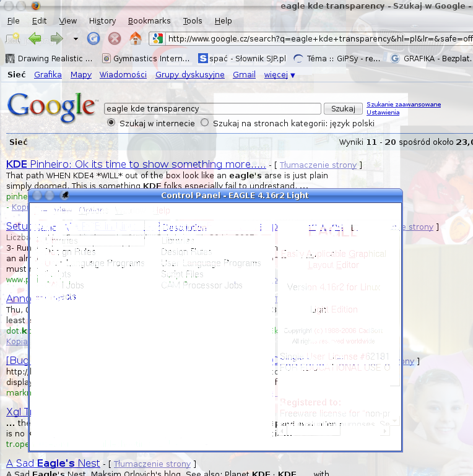473x476 pixels.
Task: Open the back/forward history dropdown arrow
Action: pos(76,39)
